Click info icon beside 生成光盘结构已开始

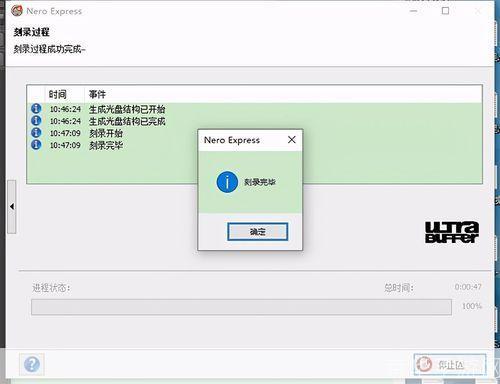pyautogui.click(x=36, y=108)
